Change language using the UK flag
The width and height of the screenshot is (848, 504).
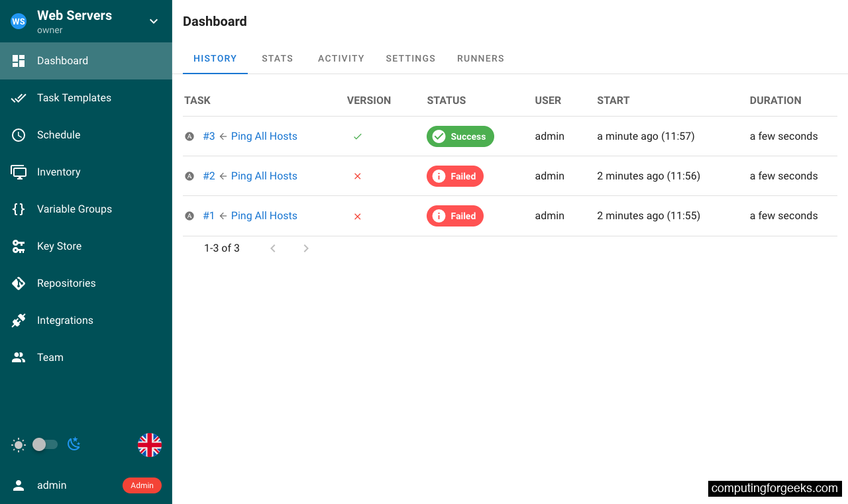tap(150, 444)
